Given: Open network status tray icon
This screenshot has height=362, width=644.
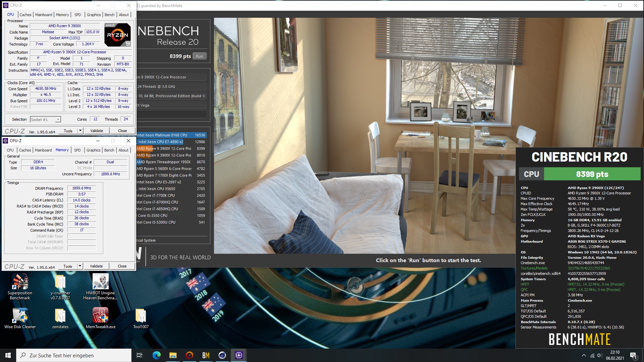Looking at the screenshot, I should coord(592,355).
